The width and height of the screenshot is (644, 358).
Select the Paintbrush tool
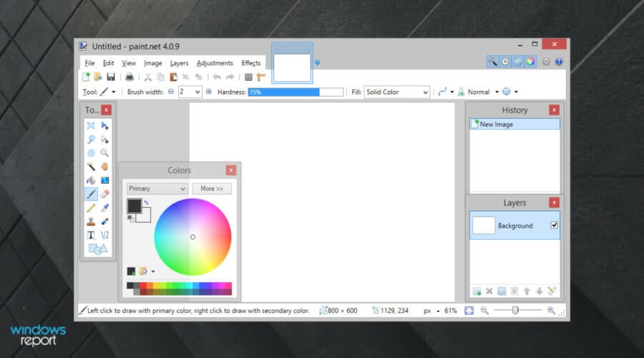point(91,194)
